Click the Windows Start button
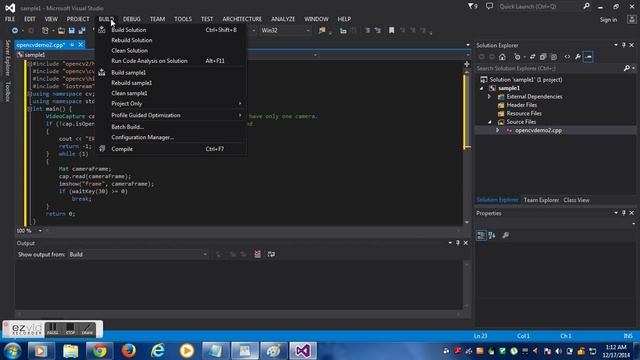The image size is (640, 360). point(12,351)
